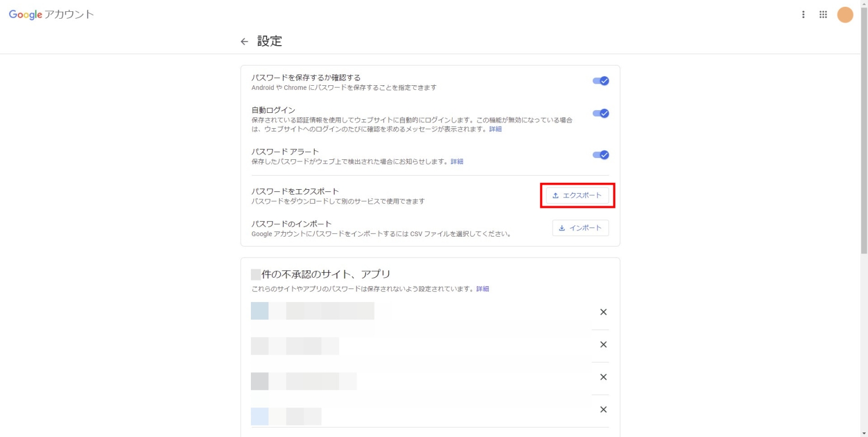Open 詳細 link under 自動ログイン
The height and width of the screenshot is (437, 868).
click(x=495, y=129)
